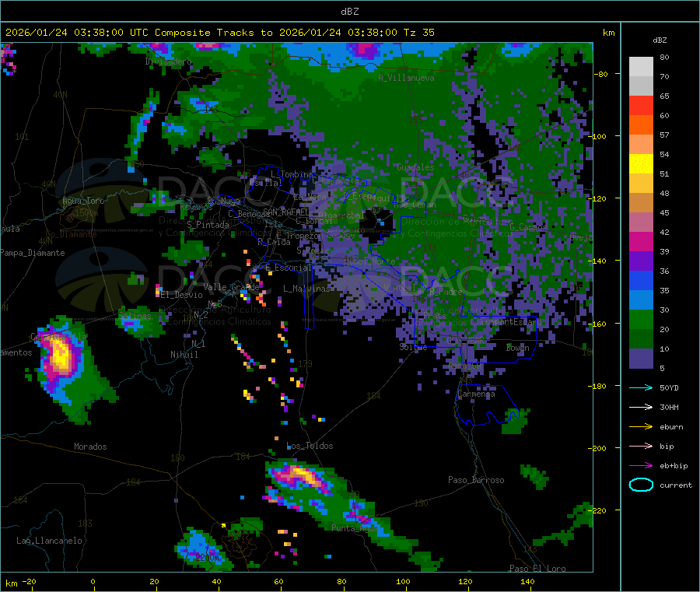Click the pink bip arrow legend icon

pos(641,446)
